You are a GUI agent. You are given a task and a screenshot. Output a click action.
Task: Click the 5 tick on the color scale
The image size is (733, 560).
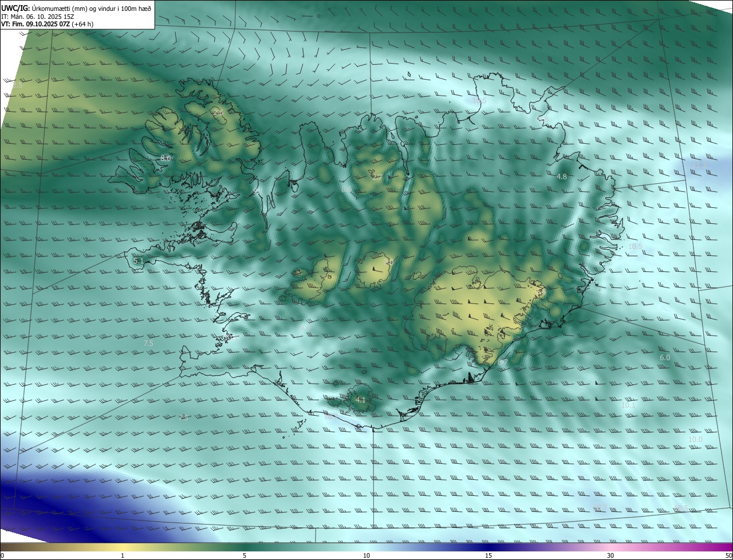(x=245, y=555)
